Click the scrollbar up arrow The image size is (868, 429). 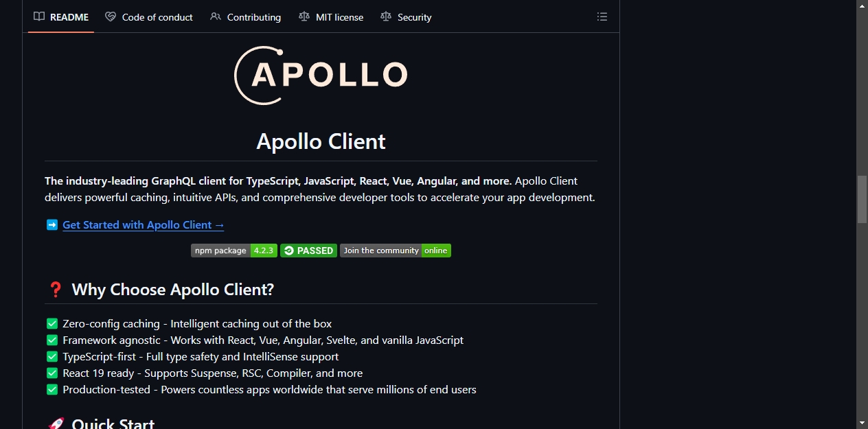[x=862, y=5]
